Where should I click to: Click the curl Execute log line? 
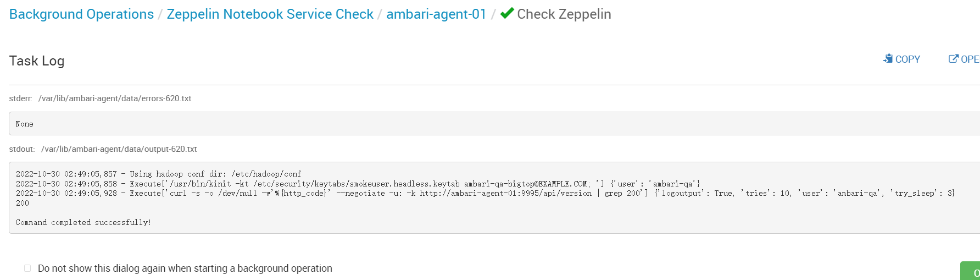click(485, 194)
